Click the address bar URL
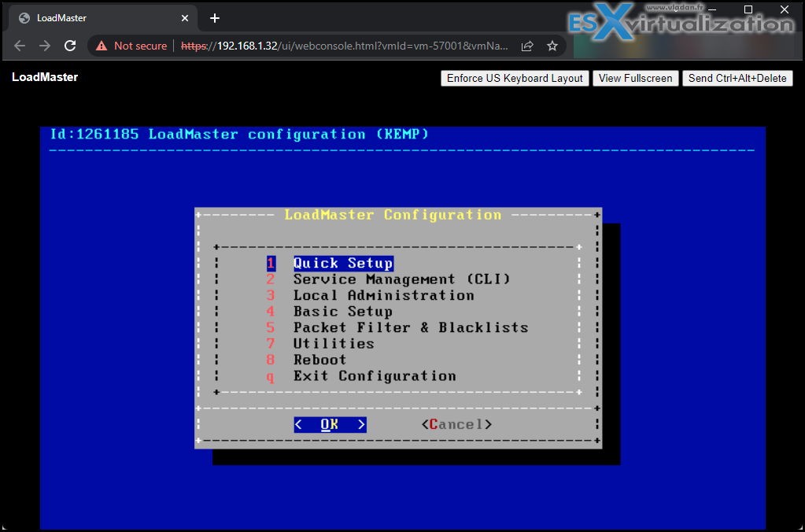Screen dimensions: 805x532 [x=345, y=46]
